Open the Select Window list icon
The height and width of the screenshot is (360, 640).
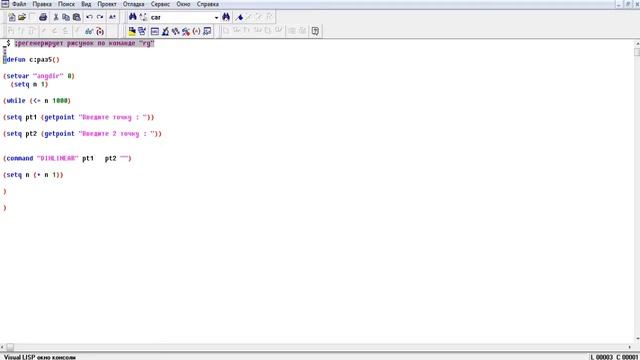coord(142,31)
